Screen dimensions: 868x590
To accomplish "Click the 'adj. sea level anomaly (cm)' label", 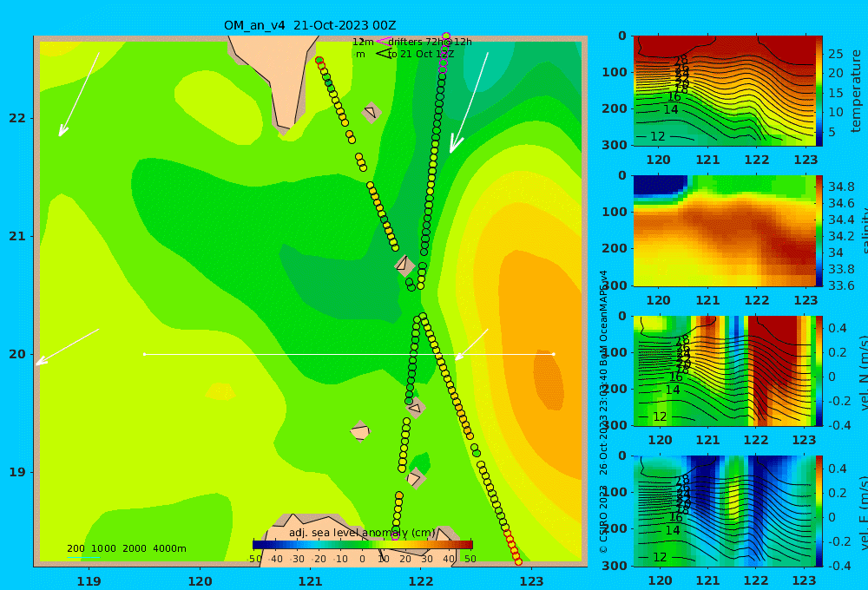I will pyautogui.click(x=362, y=533).
